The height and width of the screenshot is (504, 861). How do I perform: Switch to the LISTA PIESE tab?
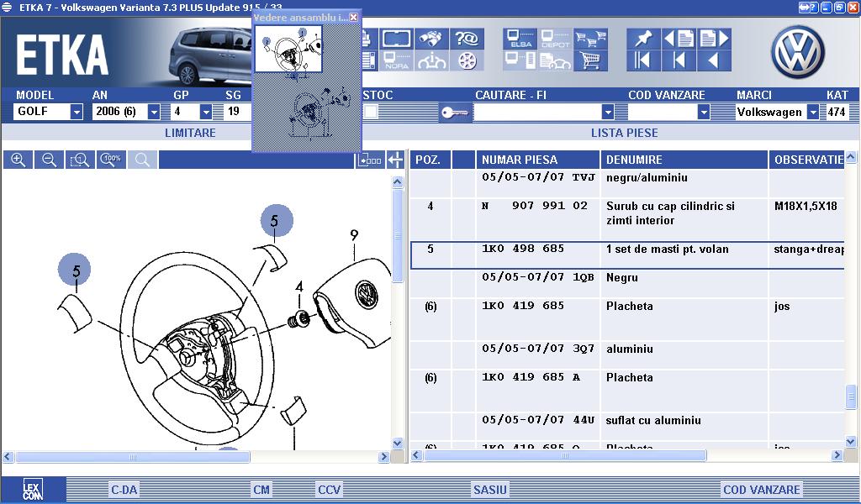click(625, 133)
